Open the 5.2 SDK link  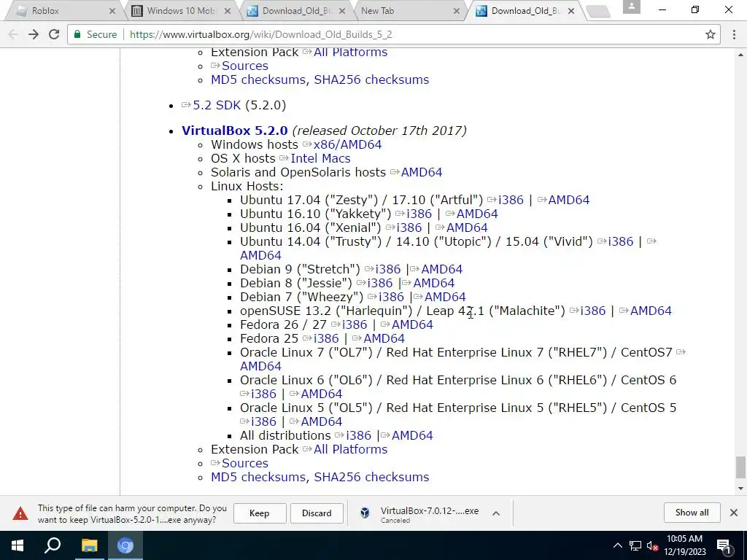pyautogui.click(x=217, y=105)
